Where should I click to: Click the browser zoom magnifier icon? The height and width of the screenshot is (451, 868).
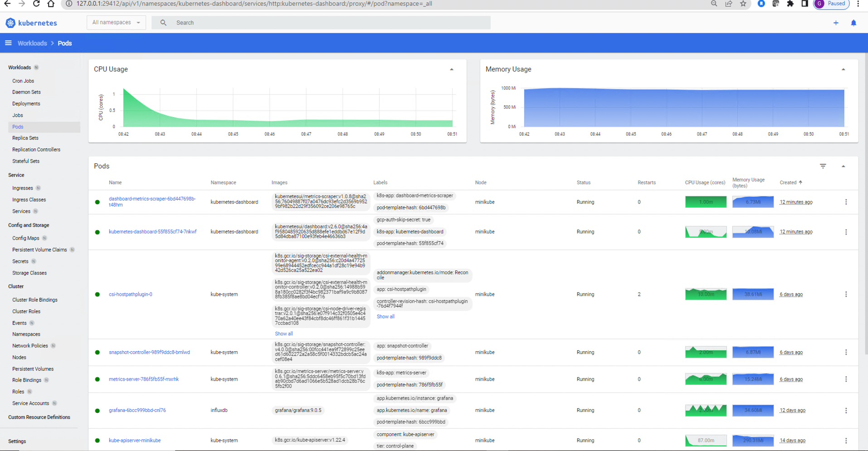(x=714, y=4)
